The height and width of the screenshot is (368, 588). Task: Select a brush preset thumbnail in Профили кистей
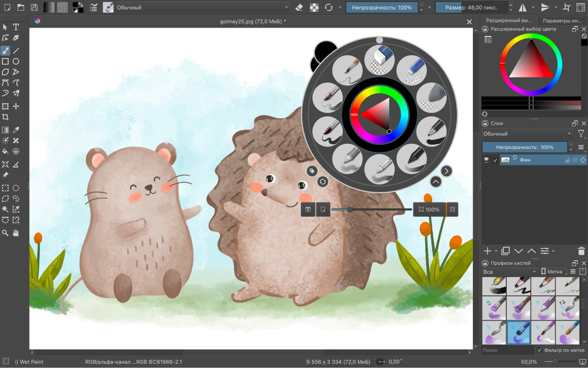tap(494, 286)
